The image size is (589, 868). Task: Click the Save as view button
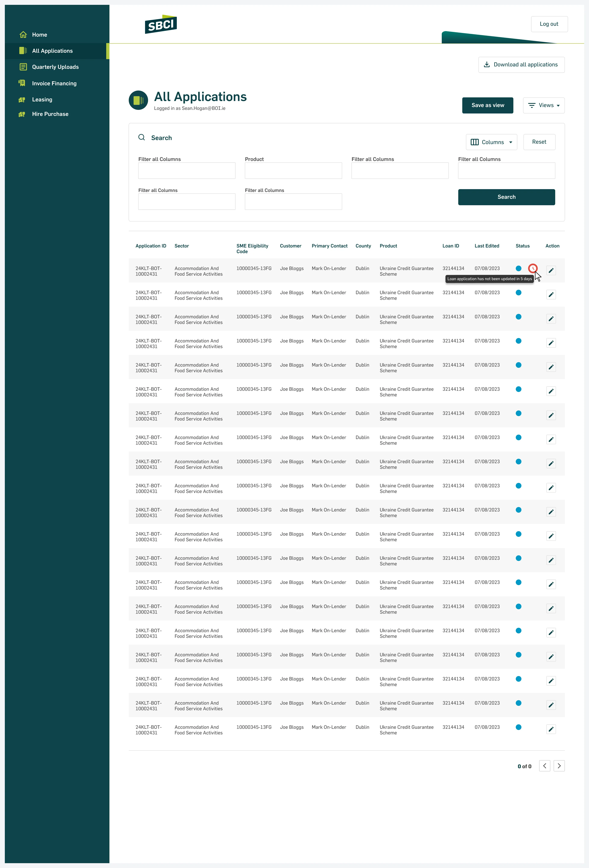coord(488,105)
